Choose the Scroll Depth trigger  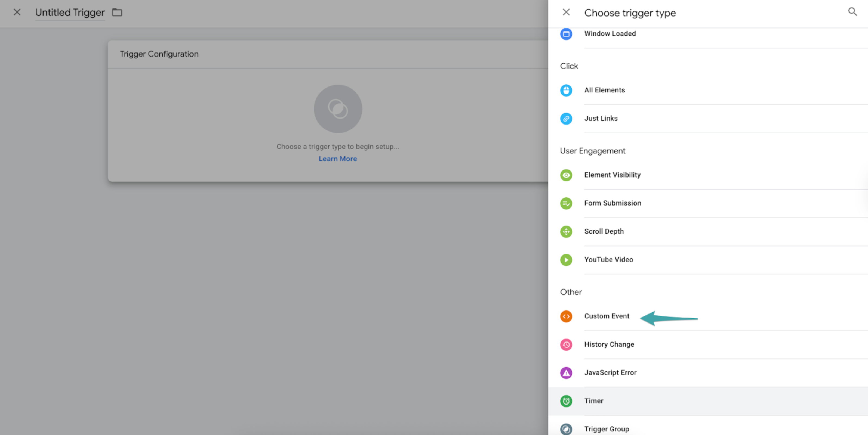[x=708, y=232]
